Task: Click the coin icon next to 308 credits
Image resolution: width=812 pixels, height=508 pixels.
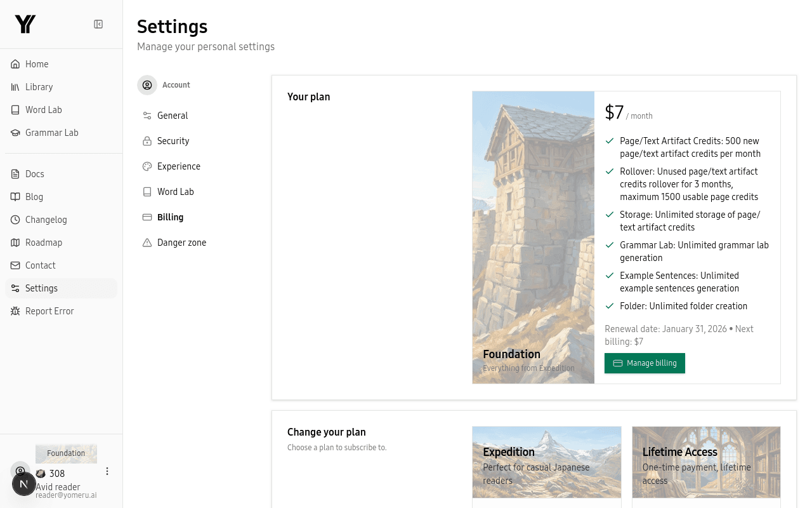Action: 41,474
